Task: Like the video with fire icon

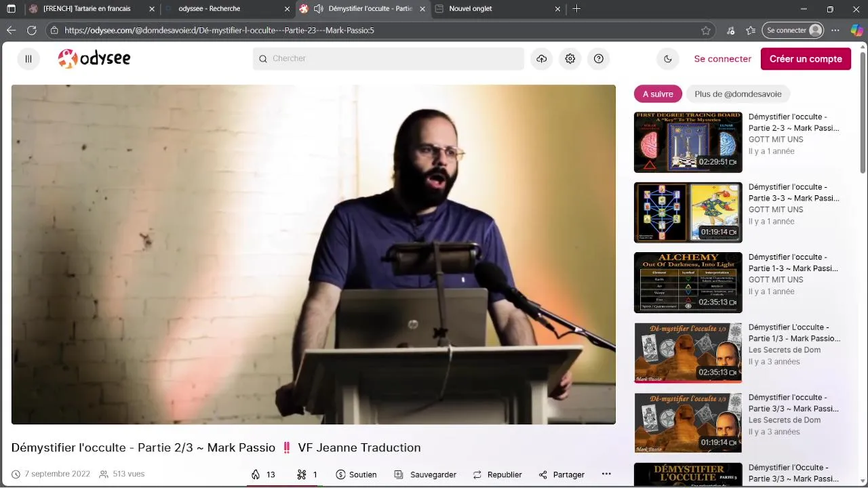Action: click(x=263, y=474)
